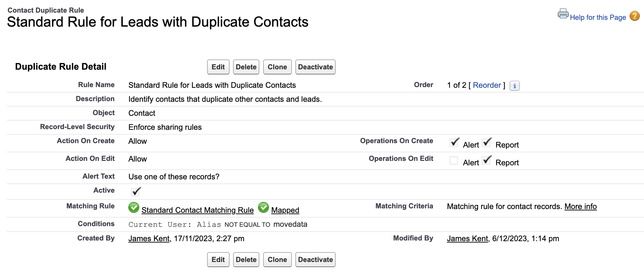Click the top Deactivate button

click(315, 67)
